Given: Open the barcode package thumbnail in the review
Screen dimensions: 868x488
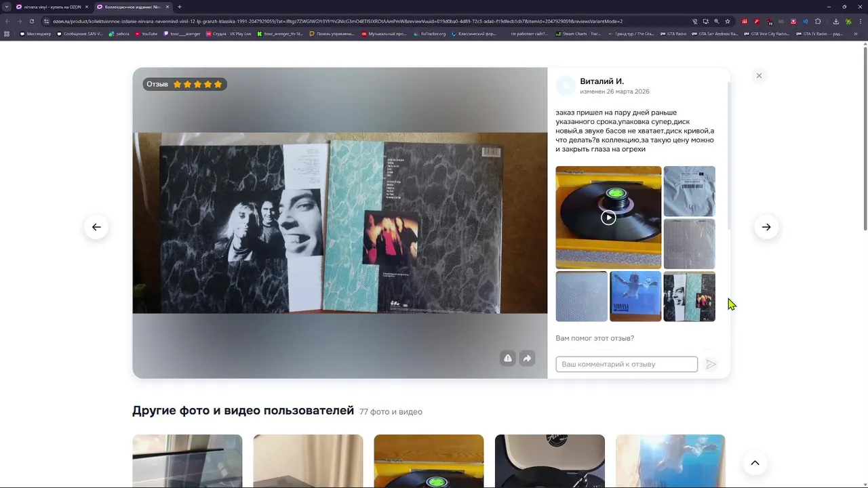Looking at the screenshot, I should (x=689, y=191).
